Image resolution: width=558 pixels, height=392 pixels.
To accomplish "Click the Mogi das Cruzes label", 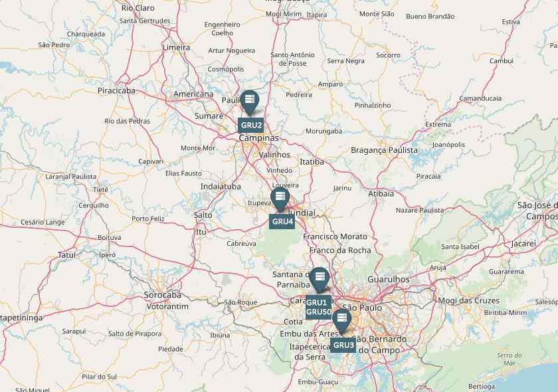I will [468, 301].
